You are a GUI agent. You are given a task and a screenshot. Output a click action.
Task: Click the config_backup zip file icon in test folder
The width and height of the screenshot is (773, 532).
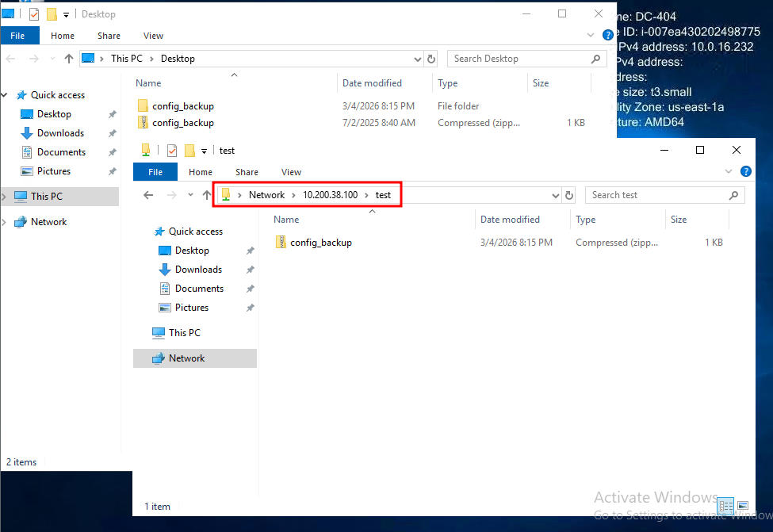point(281,243)
